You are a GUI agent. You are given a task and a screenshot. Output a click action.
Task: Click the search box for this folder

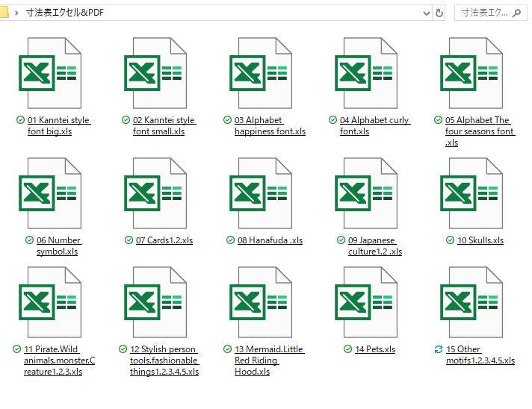[491, 13]
